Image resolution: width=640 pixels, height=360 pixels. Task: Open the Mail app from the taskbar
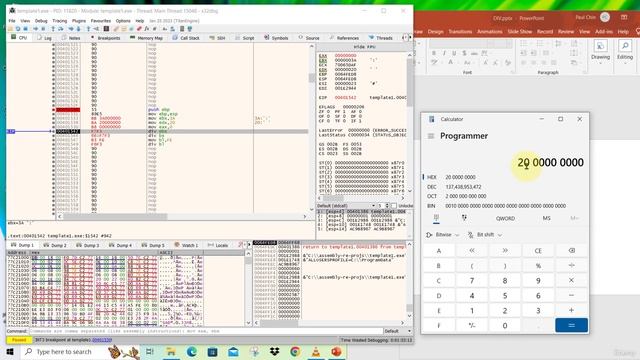[233, 351]
